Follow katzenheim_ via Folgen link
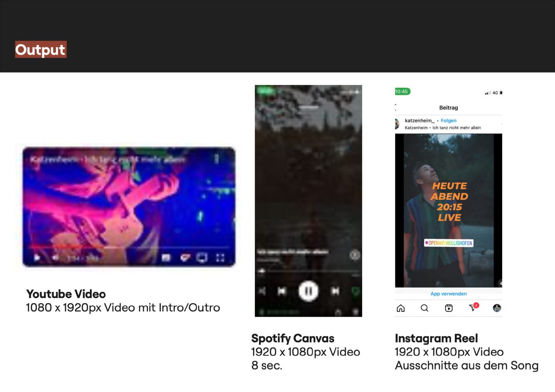 pos(449,121)
